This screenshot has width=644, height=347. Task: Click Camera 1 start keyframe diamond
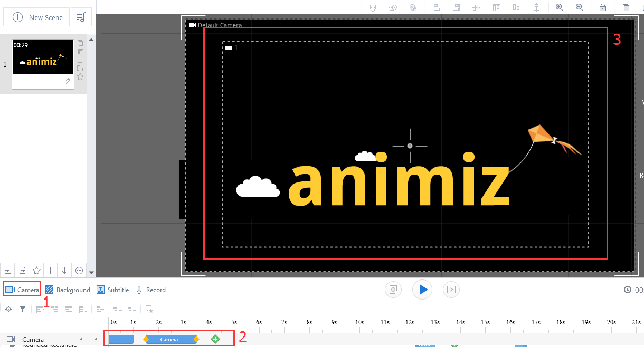coord(146,339)
